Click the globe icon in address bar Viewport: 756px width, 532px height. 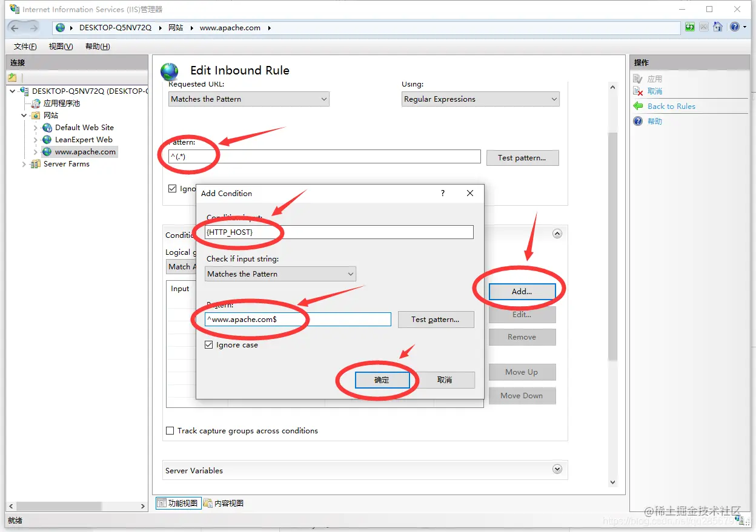61,28
